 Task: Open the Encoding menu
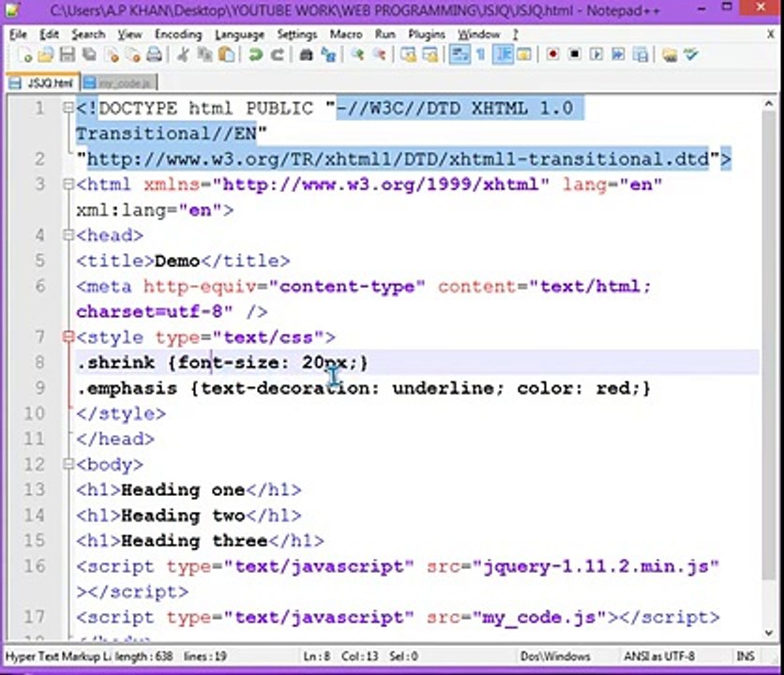tap(178, 35)
